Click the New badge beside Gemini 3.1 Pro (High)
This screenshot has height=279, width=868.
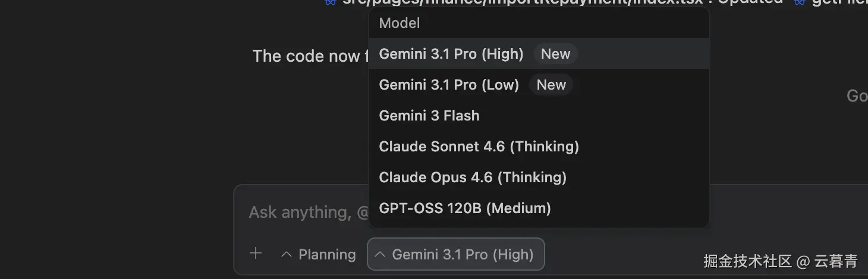click(555, 54)
